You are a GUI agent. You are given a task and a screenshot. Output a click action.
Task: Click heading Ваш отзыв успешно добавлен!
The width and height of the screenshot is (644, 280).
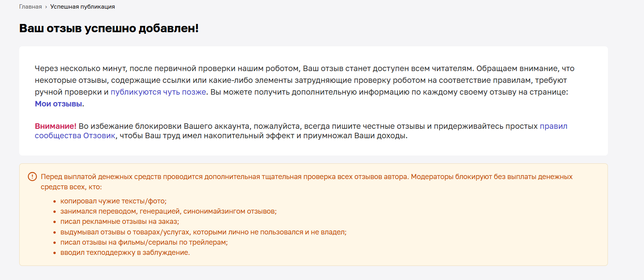tap(109, 28)
